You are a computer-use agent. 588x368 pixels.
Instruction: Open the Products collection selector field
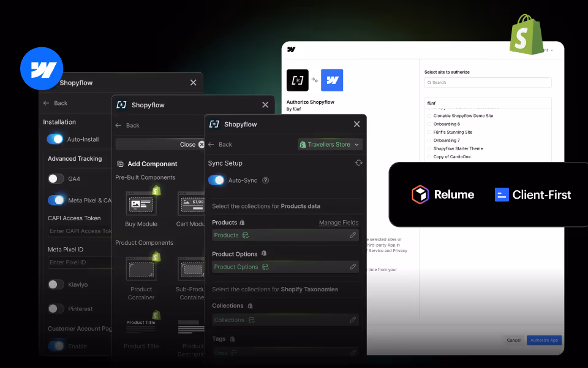[285, 235]
